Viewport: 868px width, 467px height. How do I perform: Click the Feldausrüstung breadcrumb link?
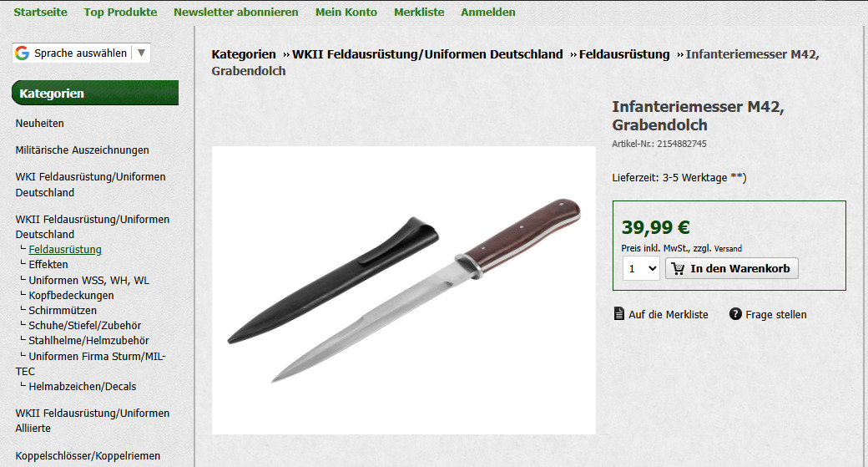click(x=624, y=54)
